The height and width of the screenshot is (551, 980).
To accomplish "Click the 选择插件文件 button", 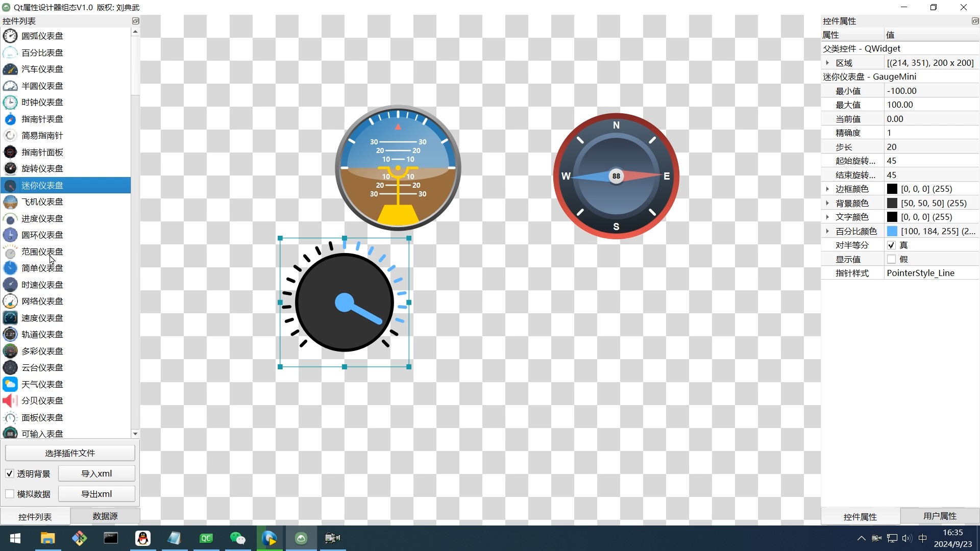I will click(x=70, y=453).
